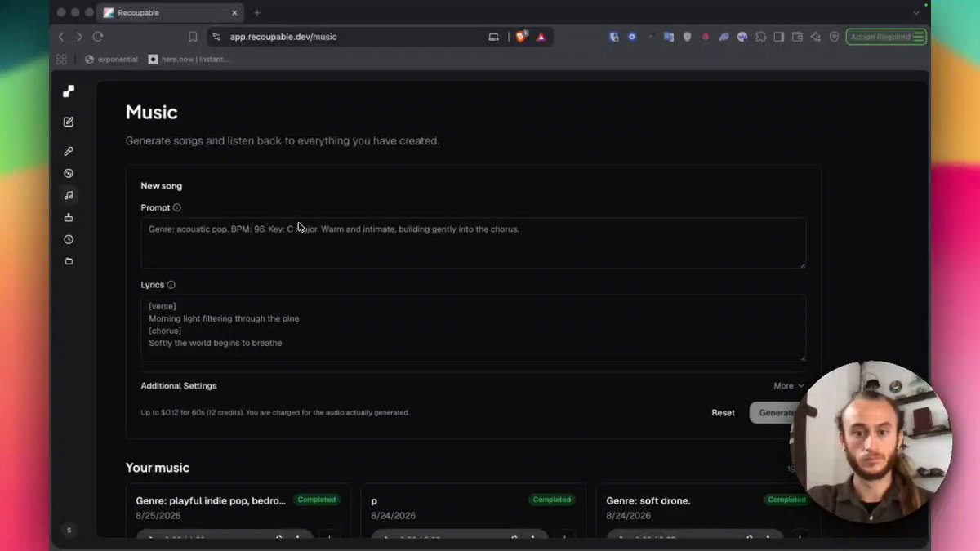Click the 'Your music' heading
This screenshot has height=551, width=980.
coord(158,468)
